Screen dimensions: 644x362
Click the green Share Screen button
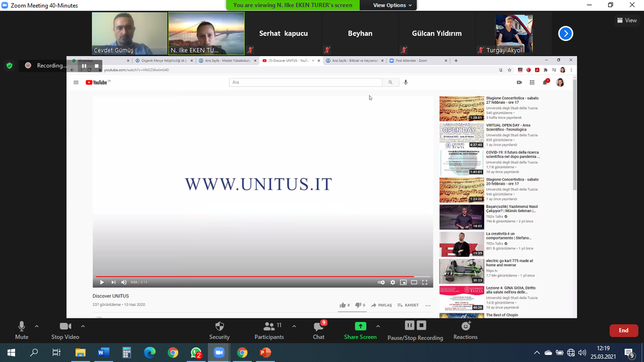(x=360, y=331)
